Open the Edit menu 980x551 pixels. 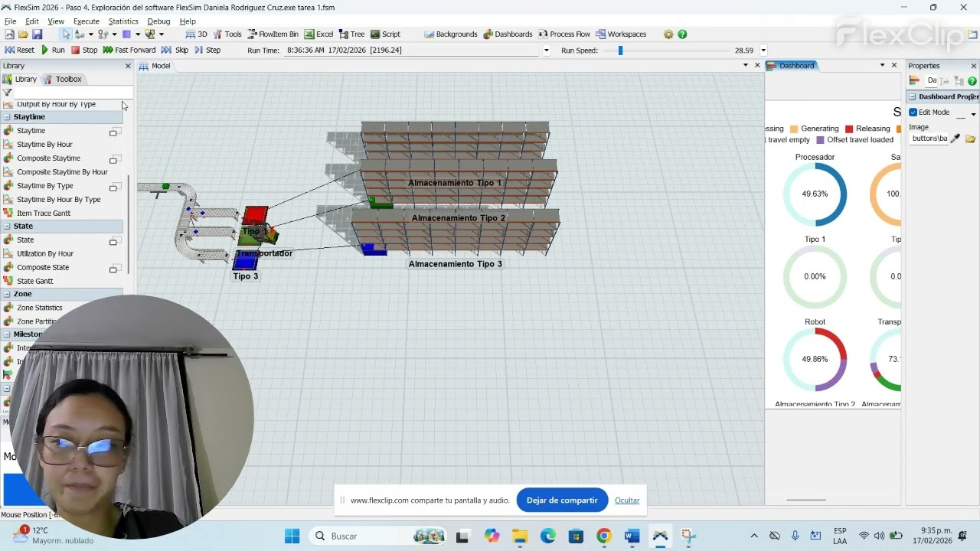pyautogui.click(x=32, y=21)
